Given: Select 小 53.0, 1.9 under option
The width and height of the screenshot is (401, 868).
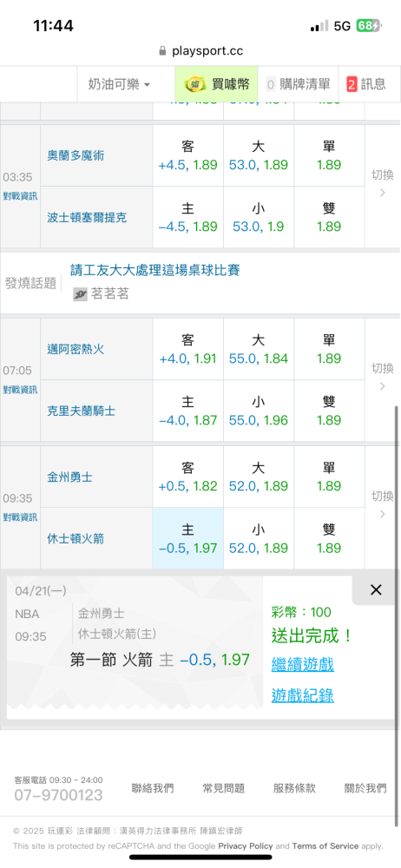Looking at the screenshot, I should (x=259, y=218).
